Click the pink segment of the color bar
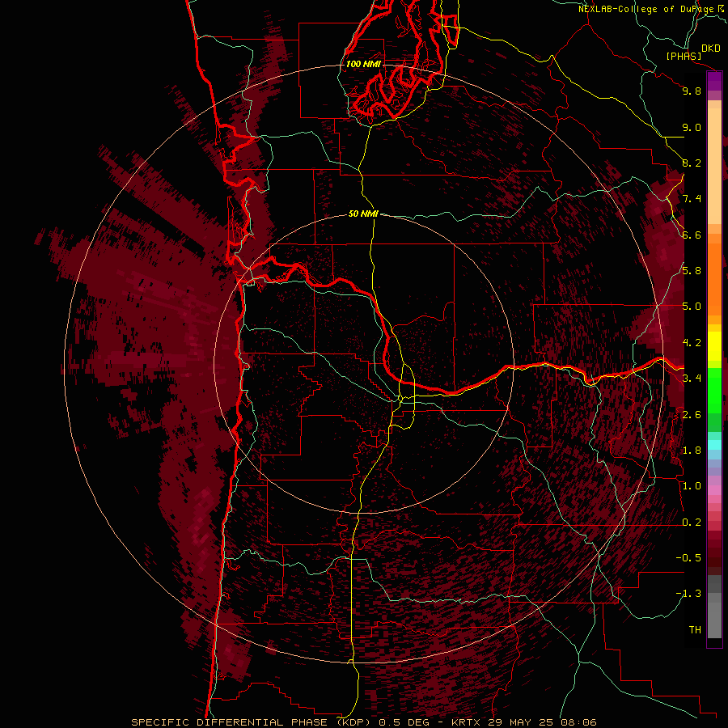The width and height of the screenshot is (728, 728). [x=714, y=490]
